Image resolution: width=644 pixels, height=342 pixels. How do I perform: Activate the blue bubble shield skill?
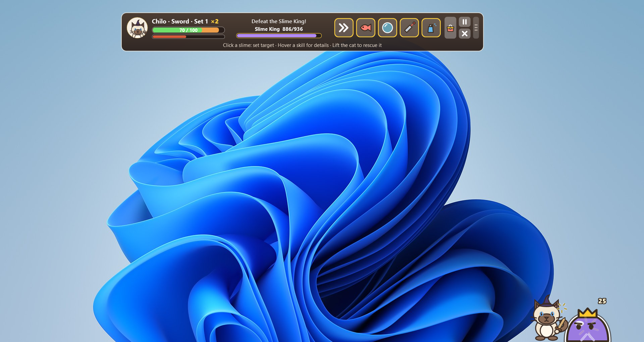(387, 28)
